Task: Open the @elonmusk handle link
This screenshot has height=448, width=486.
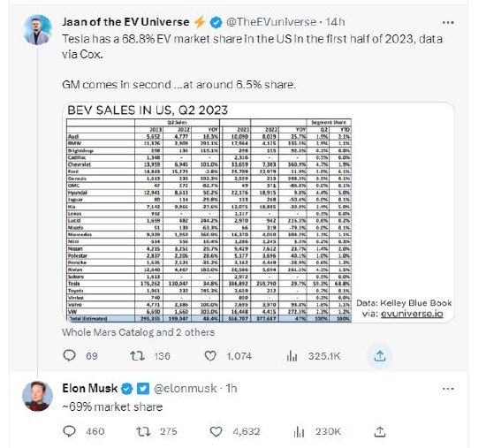Action: coord(186,388)
